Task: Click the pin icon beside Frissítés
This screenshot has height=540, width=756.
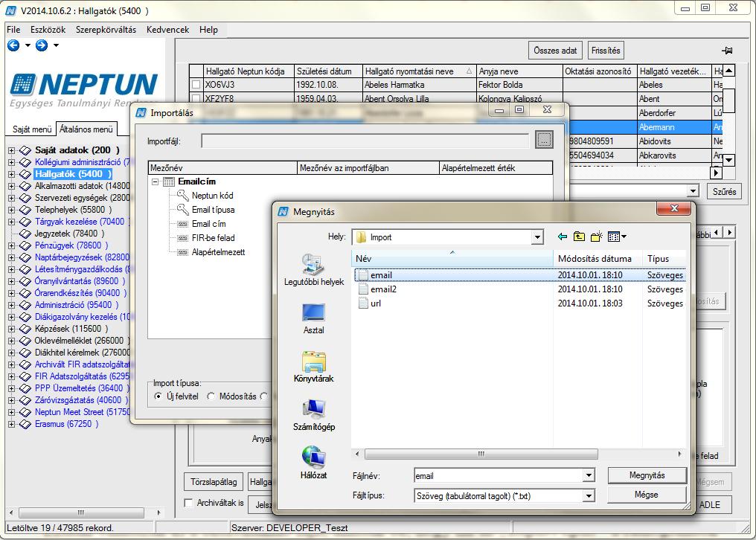Action: click(x=727, y=51)
